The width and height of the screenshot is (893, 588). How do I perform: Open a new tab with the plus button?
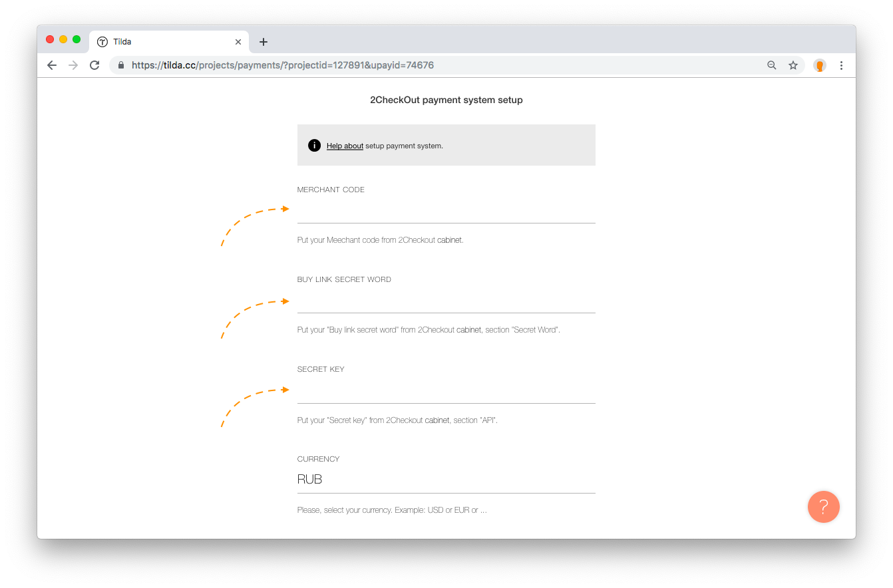click(263, 41)
